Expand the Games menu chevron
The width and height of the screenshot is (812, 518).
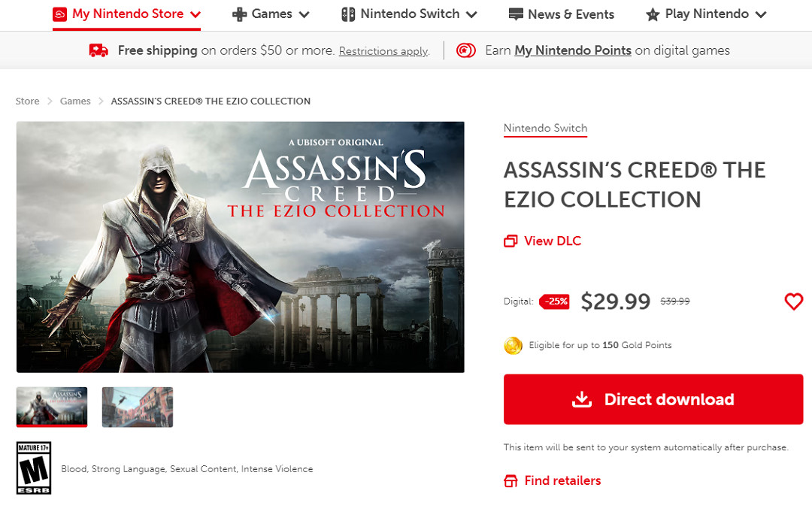point(304,14)
